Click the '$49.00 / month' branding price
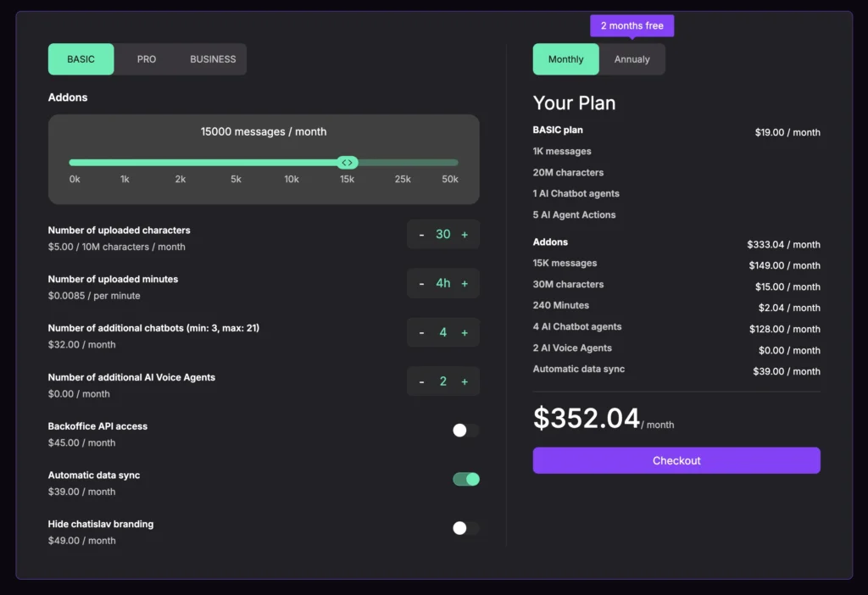This screenshot has width=868, height=595. (82, 540)
